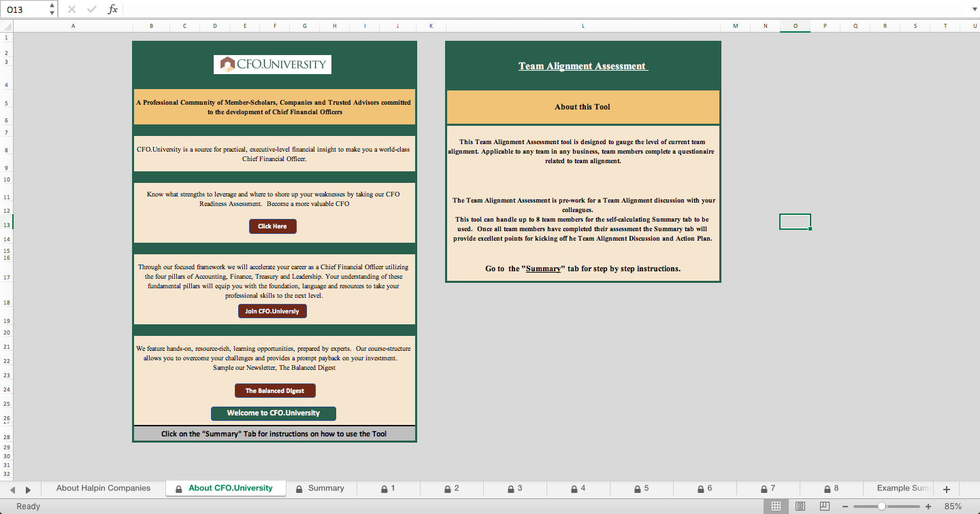The image size is (980, 514).
Task: Switch to sheet tab 2
Action: 451,488
